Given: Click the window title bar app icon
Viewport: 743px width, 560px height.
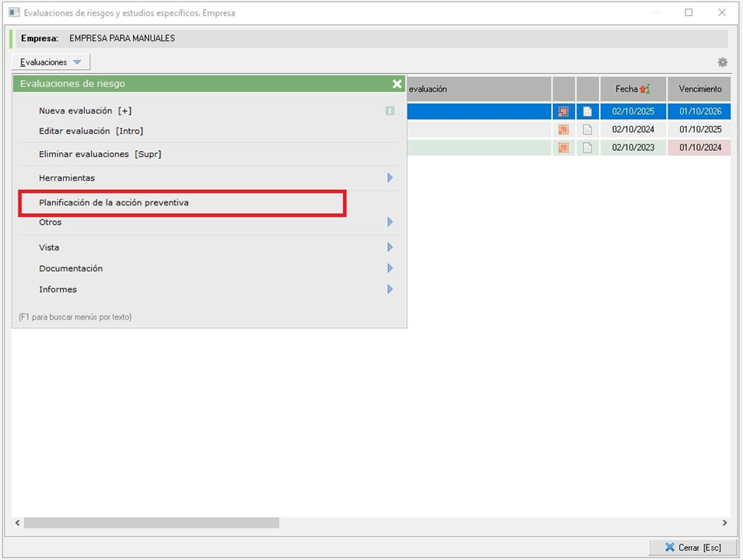Looking at the screenshot, I should point(14,12).
